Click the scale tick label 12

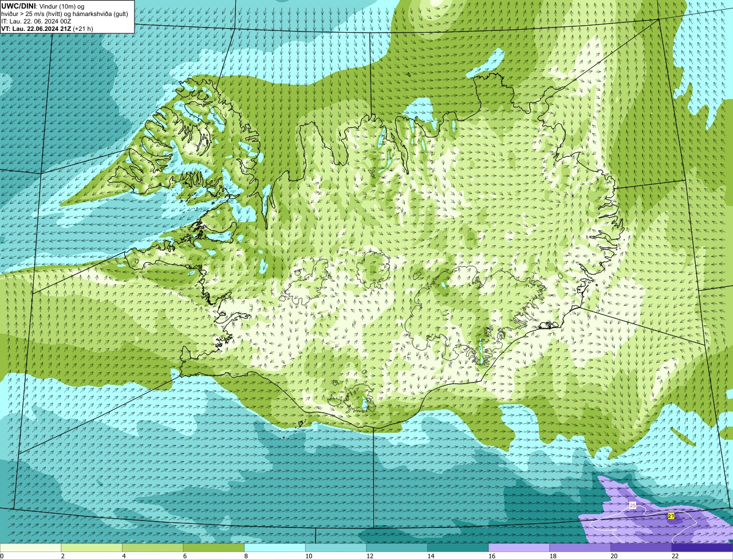pyautogui.click(x=369, y=556)
